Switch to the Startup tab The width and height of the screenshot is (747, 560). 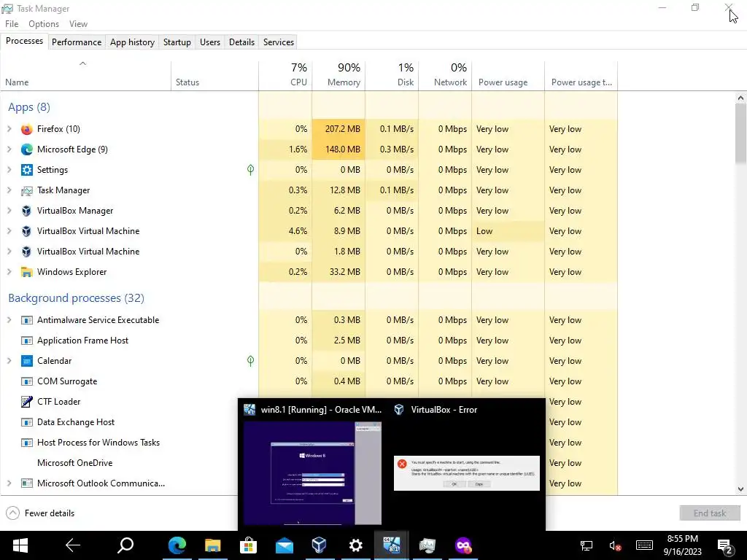177,42
